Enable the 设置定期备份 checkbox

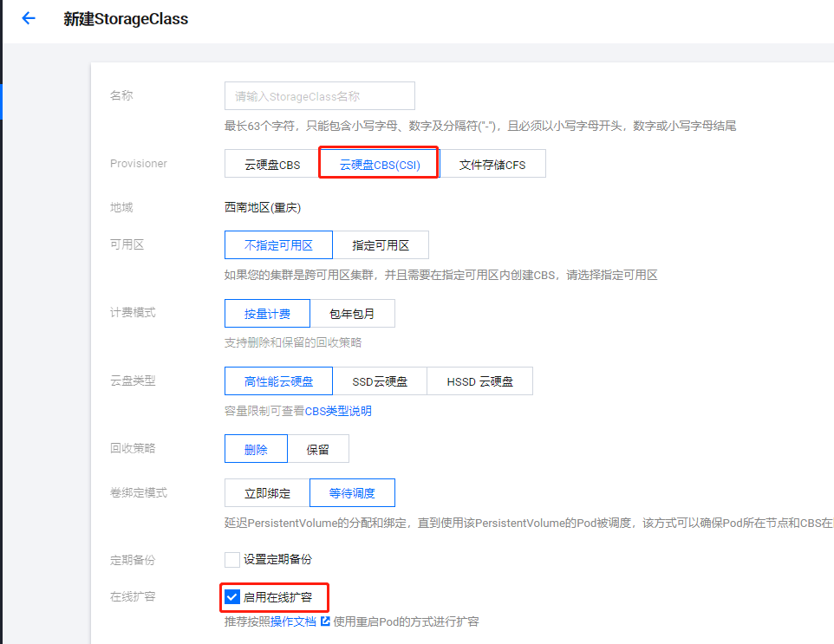coord(231,560)
